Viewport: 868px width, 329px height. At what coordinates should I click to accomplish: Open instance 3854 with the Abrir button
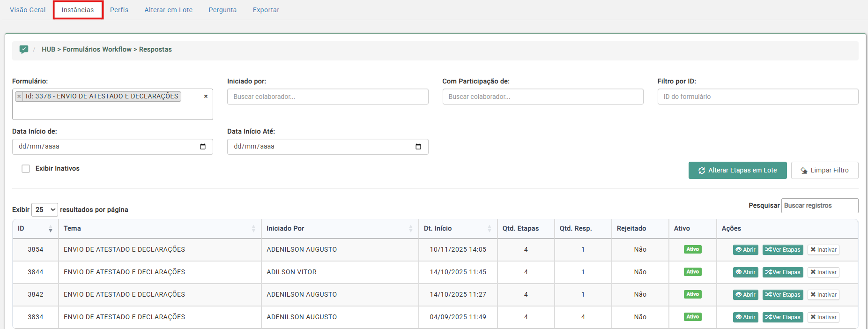pyautogui.click(x=745, y=250)
